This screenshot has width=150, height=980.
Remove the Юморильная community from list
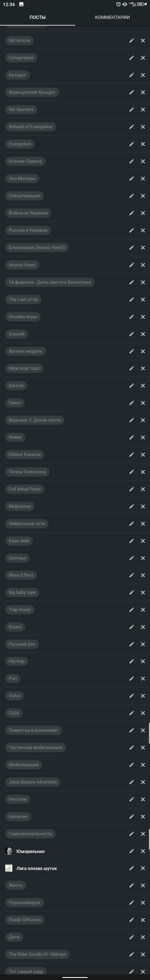143,851
